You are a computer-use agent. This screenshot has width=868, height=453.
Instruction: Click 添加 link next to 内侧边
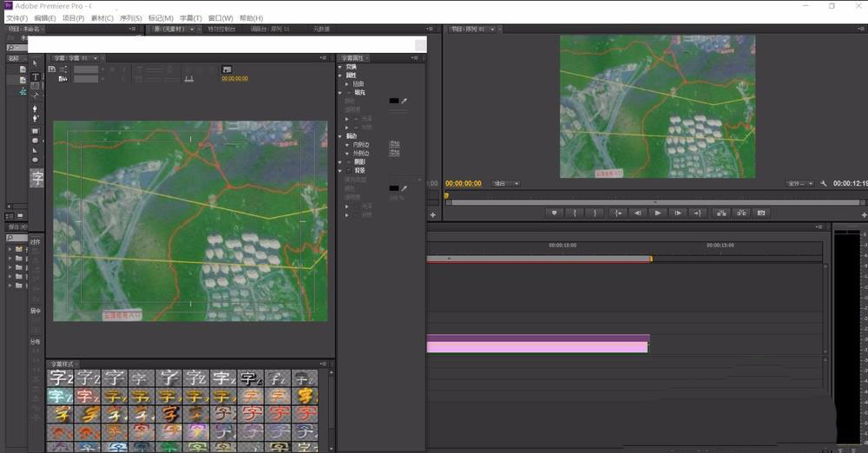click(x=395, y=144)
